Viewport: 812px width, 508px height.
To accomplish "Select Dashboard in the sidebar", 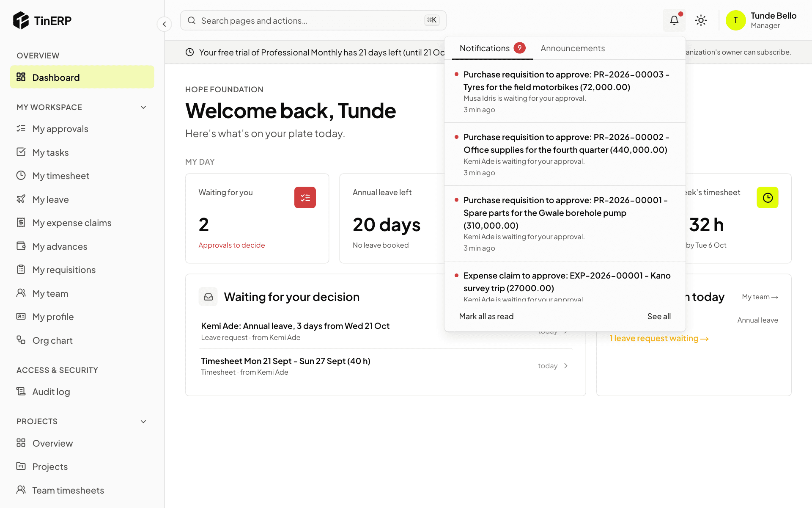I will tap(82, 77).
